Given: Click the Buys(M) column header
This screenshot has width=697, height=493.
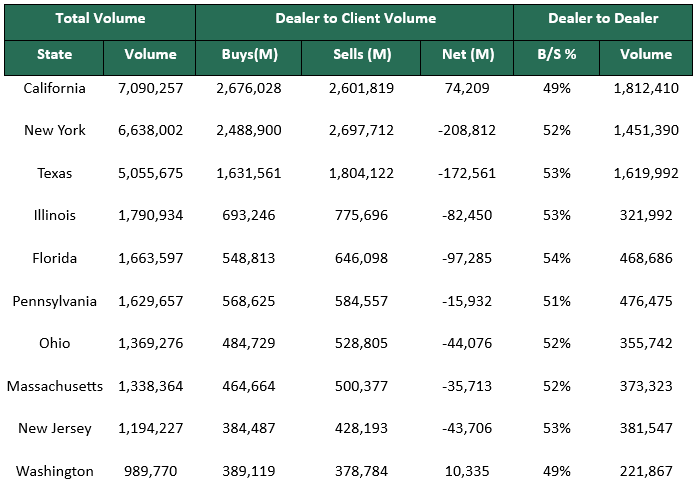Looking at the screenshot, I should coord(247,55).
